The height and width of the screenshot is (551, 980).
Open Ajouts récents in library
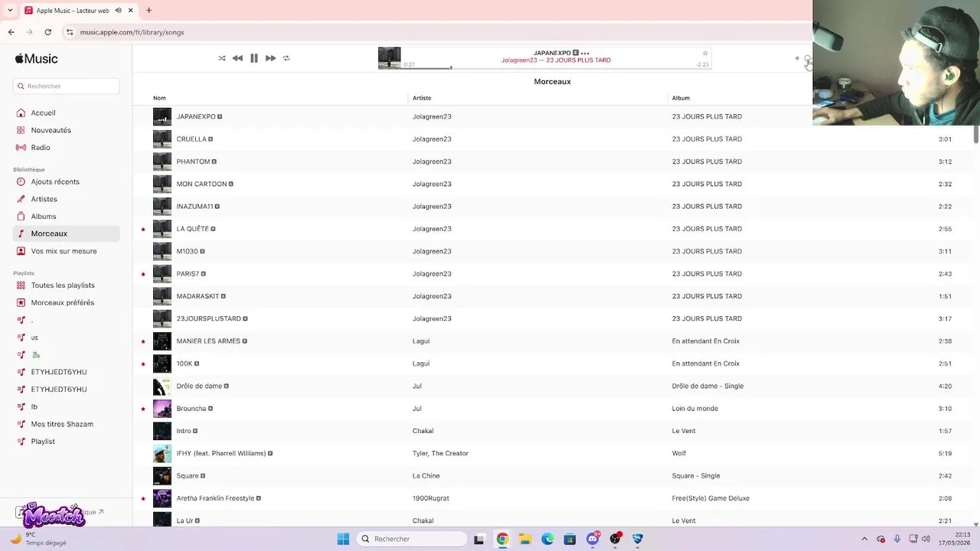pyautogui.click(x=55, y=182)
